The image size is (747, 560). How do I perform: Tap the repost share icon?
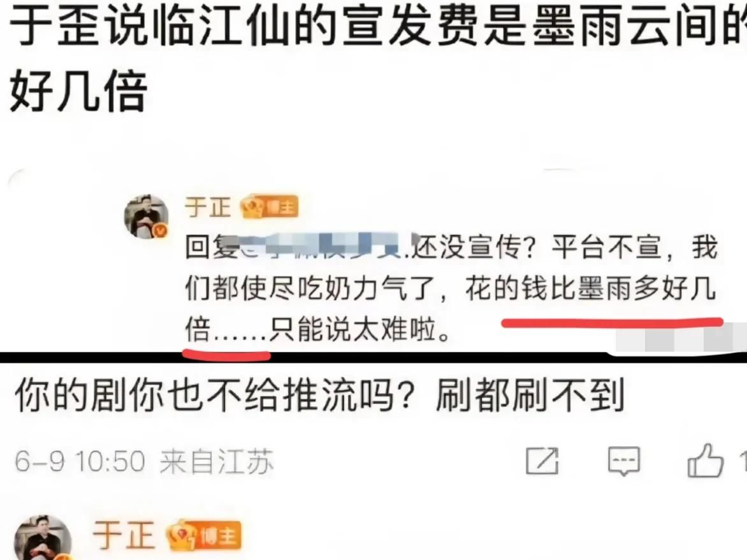[542, 461]
